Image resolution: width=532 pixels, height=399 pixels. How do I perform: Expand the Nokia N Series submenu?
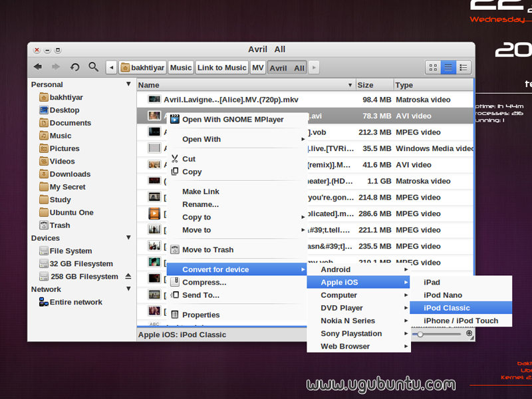click(x=358, y=321)
